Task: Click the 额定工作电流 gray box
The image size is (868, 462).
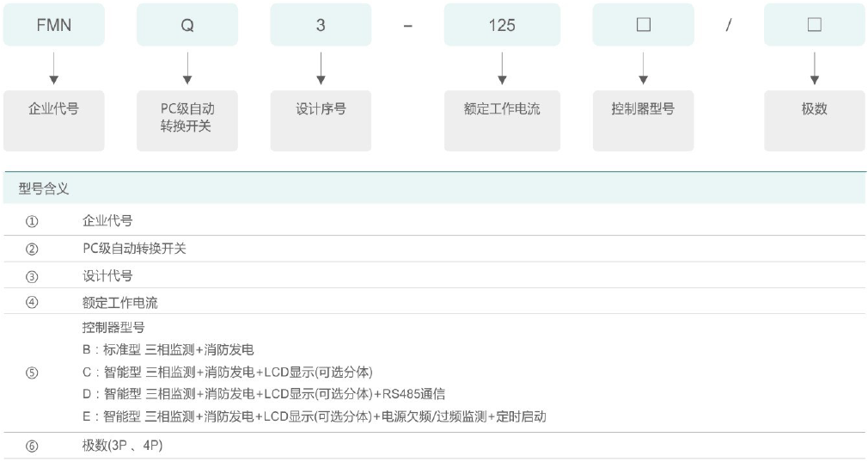Action: 502,120
